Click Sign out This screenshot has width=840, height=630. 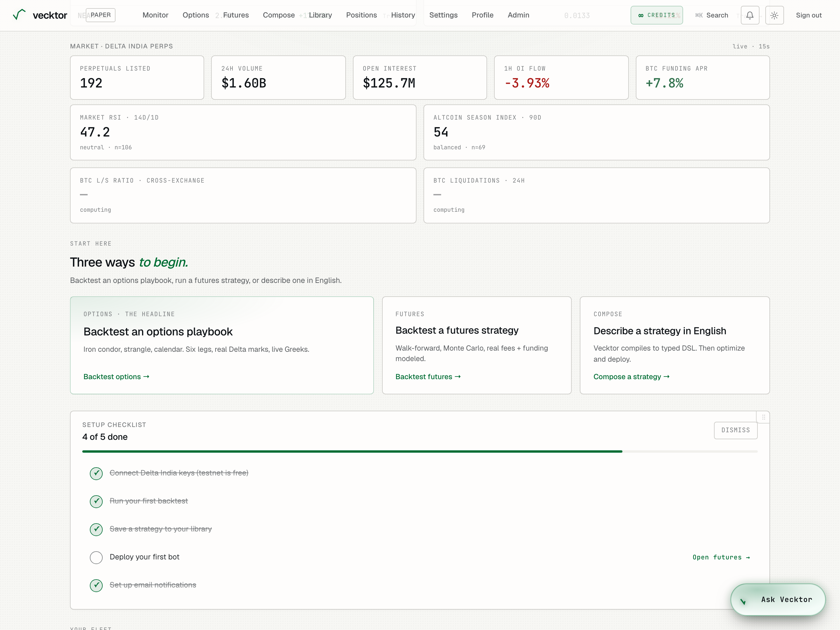coord(808,15)
